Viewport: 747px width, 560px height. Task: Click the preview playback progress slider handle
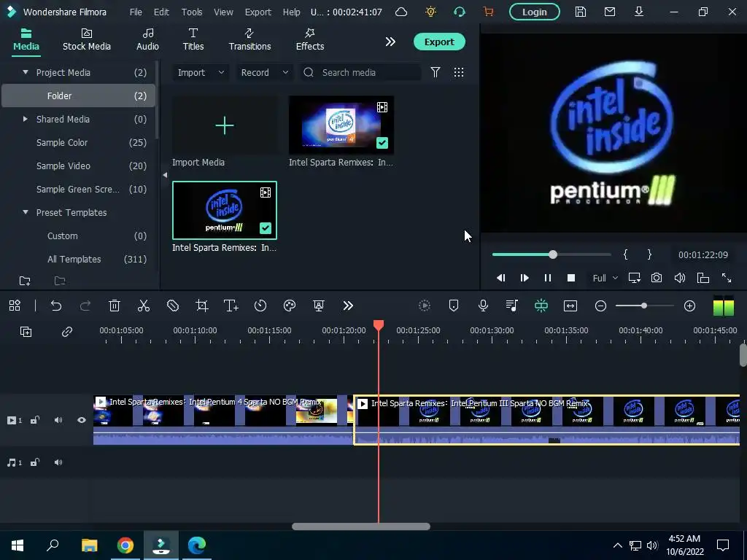click(553, 254)
